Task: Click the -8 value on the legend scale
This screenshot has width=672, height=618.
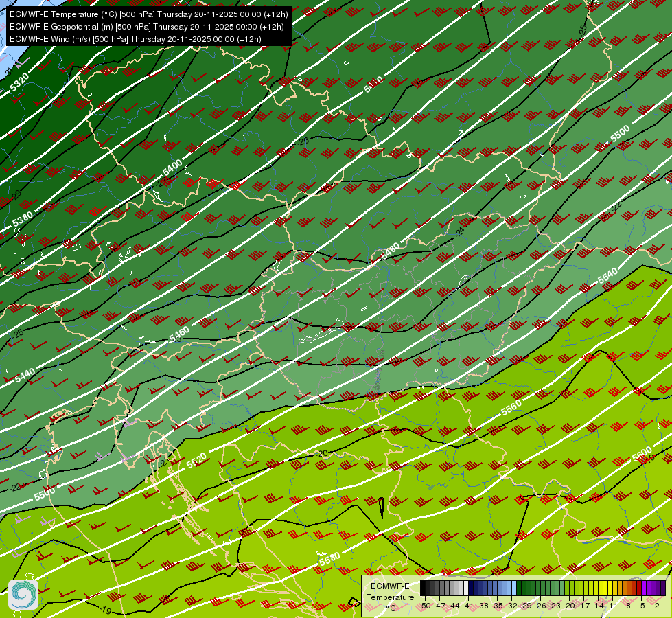Action: pyautogui.click(x=627, y=606)
